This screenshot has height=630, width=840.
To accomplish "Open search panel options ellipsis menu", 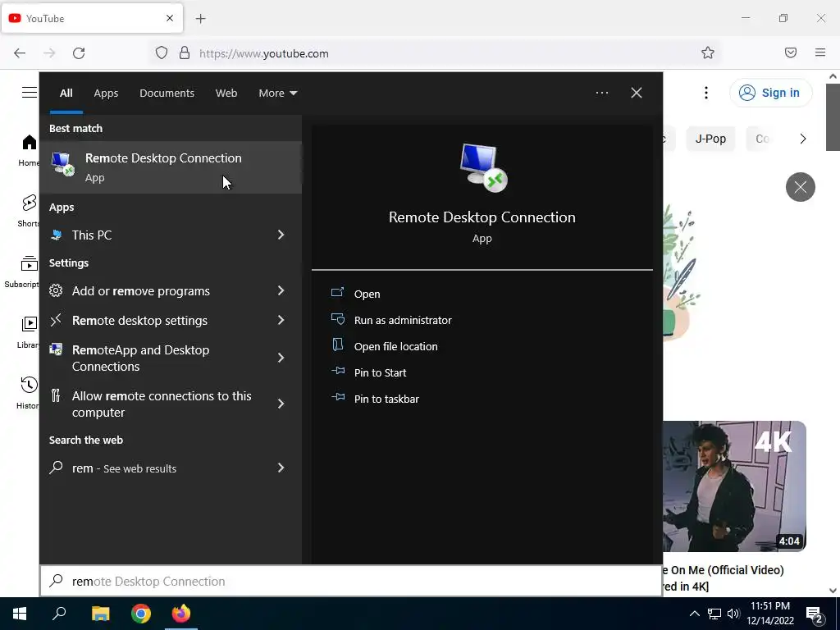I will point(601,93).
